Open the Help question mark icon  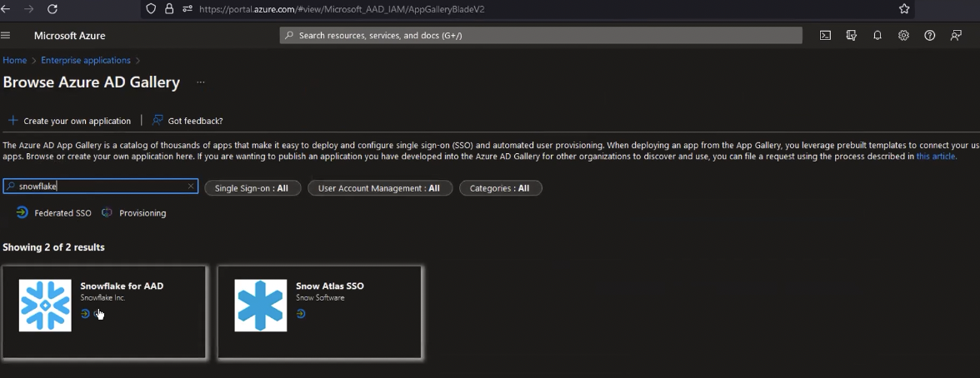tap(930, 36)
